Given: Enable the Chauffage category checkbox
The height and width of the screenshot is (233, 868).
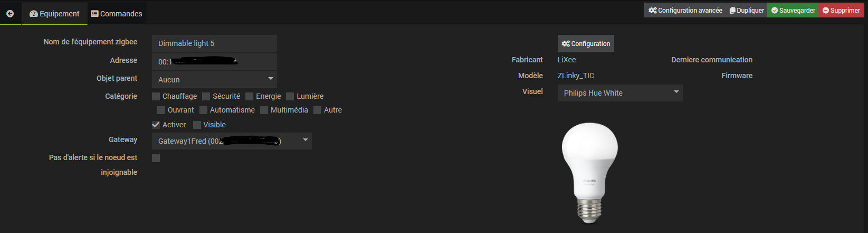Looking at the screenshot, I should click(156, 96).
